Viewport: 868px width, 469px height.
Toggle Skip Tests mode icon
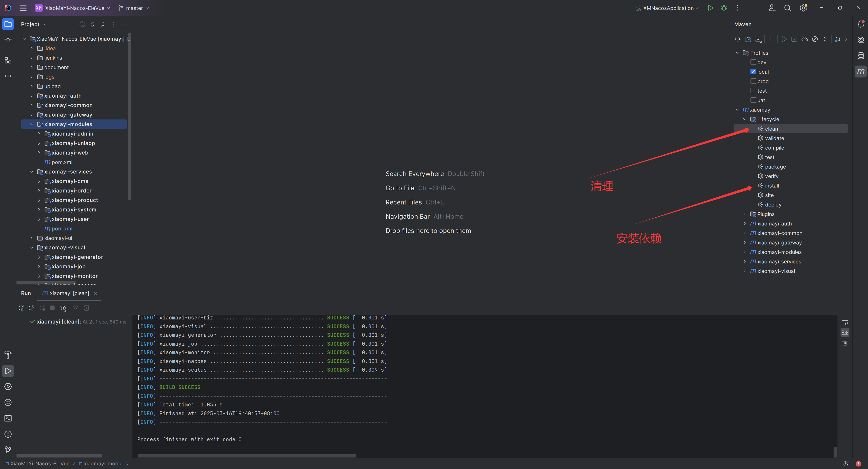click(815, 39)
